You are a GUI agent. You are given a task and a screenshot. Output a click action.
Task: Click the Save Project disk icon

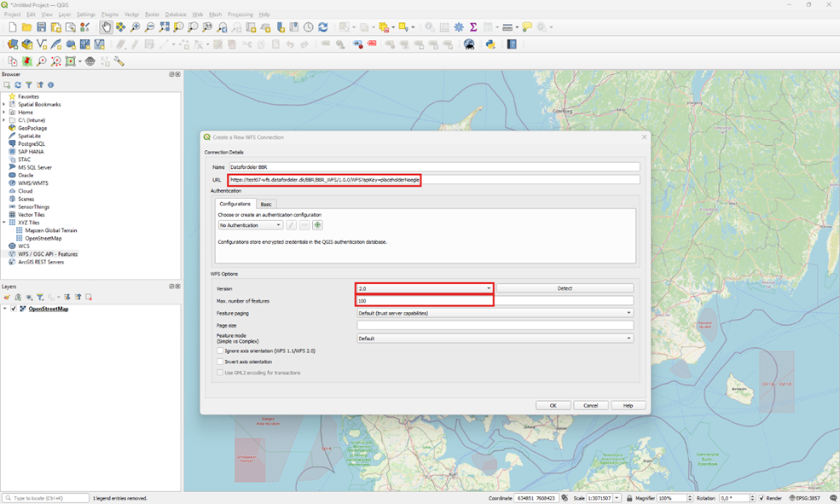click(41, 27)
